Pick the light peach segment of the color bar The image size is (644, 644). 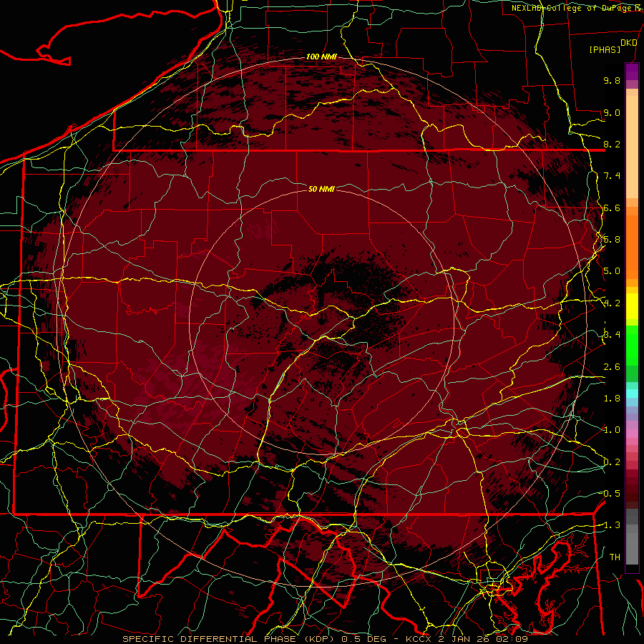click(632, 148)
